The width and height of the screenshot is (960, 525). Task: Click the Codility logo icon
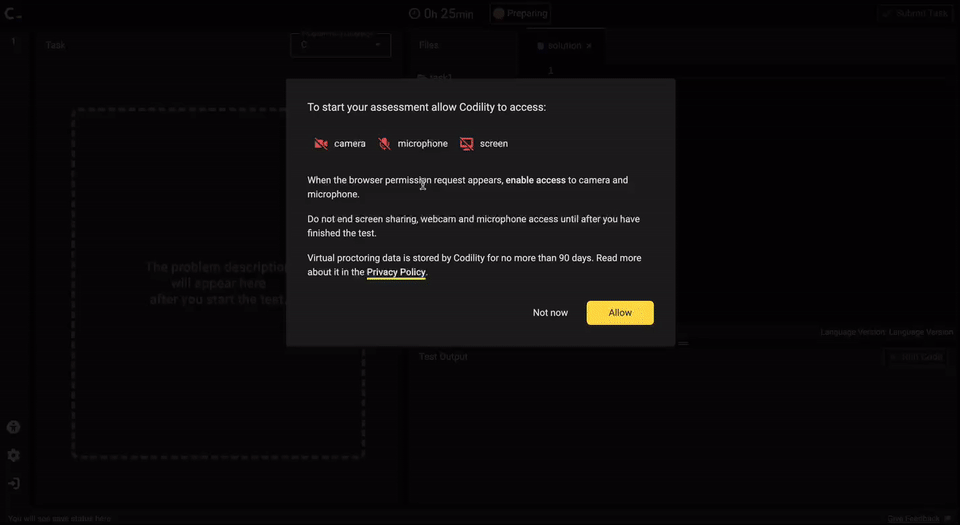pos(12,13)
